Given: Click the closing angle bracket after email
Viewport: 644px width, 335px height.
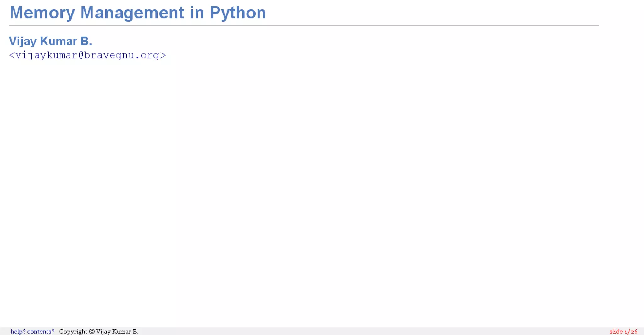Looking at the screenshot, I should (163, 55).
